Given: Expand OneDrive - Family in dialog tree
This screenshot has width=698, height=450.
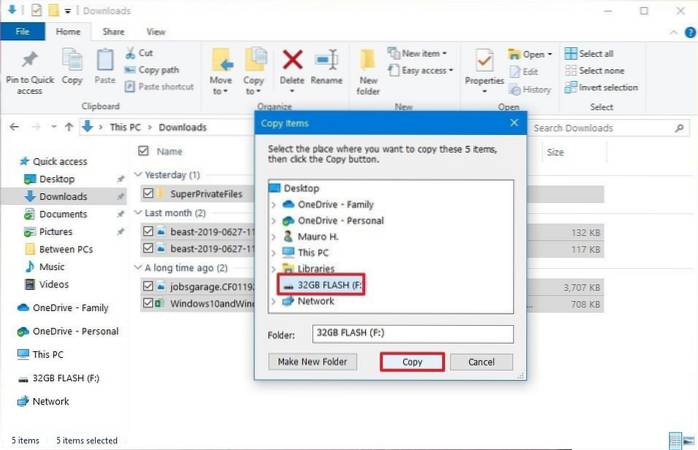Looking at the screenshot, I should pos(274,205).
